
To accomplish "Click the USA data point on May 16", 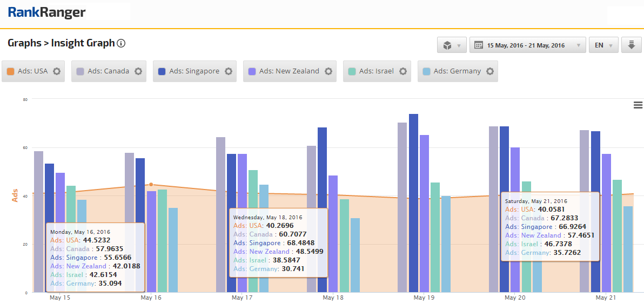I will click(151, 185).
